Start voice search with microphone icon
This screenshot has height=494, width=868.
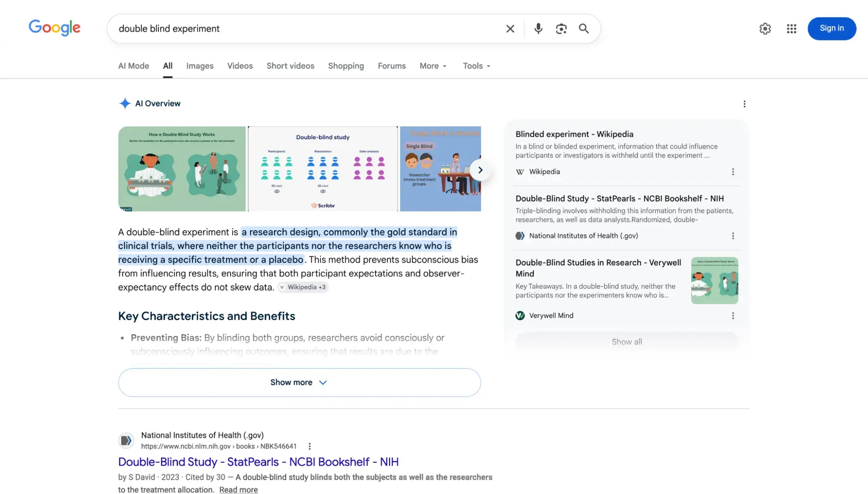538,29
